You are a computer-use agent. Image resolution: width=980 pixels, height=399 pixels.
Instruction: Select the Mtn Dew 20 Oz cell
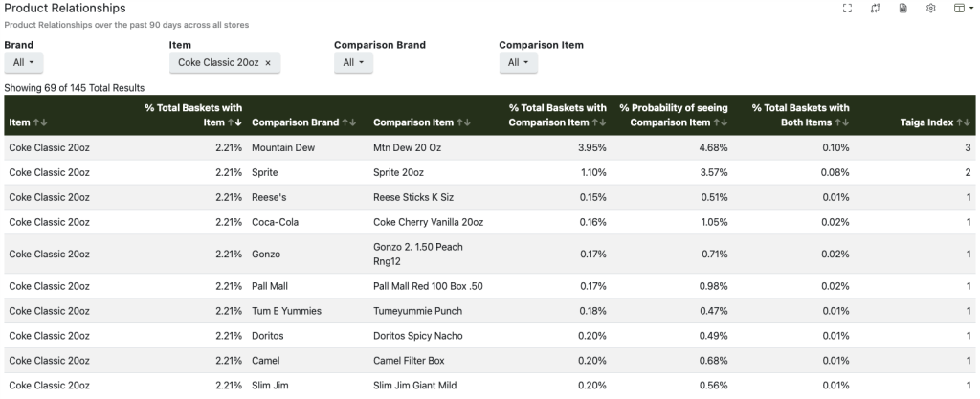click(x=407, y=148)
